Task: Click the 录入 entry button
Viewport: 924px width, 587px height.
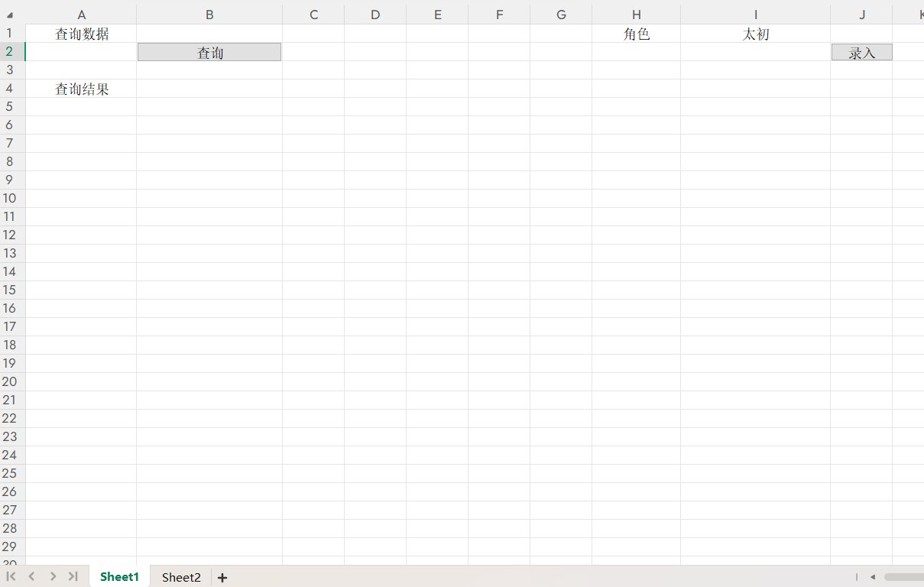Action: [861, 51]
